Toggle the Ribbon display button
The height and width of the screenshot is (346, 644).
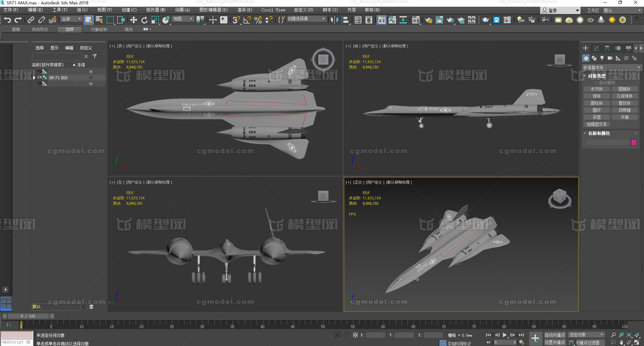point(382,20)
